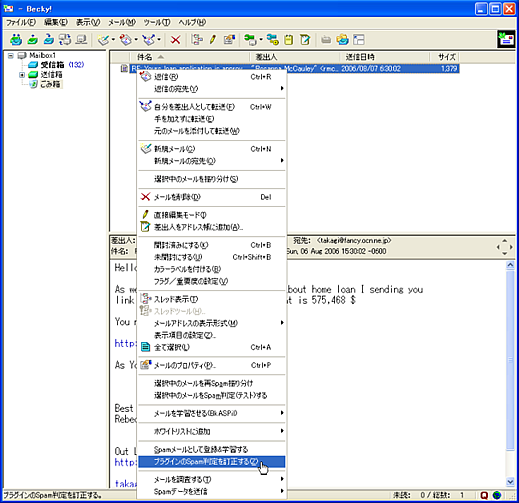The width and height of the screenshot is (519, 503).
Task: Open the ツール menu
Action: [157, 22]
